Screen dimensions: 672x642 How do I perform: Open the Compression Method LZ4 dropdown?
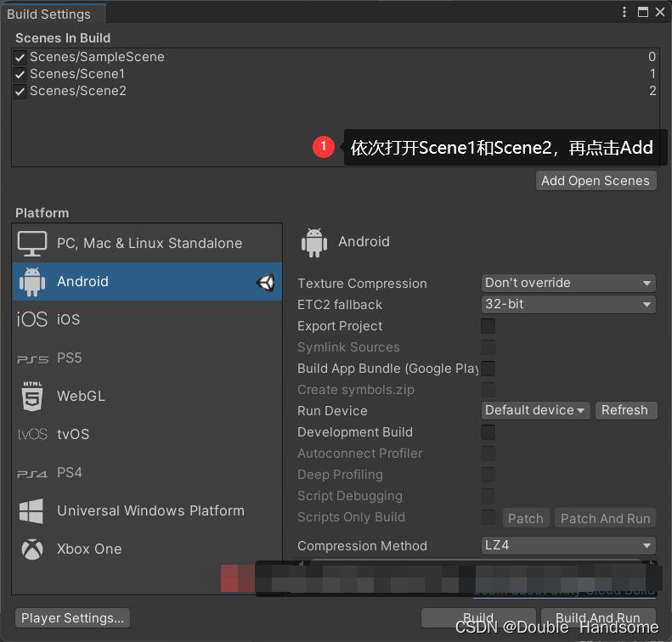[568, 546]
